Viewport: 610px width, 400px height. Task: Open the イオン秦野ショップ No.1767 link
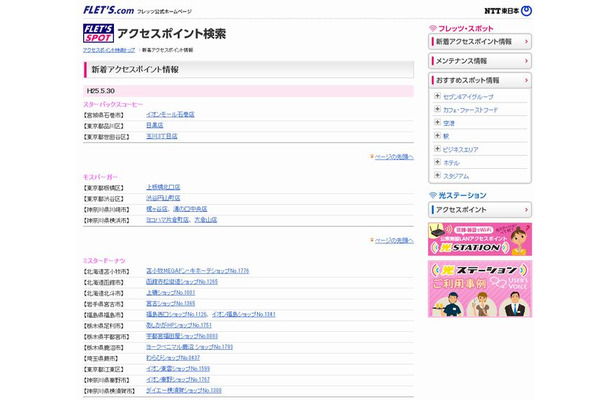pos(178,380)
